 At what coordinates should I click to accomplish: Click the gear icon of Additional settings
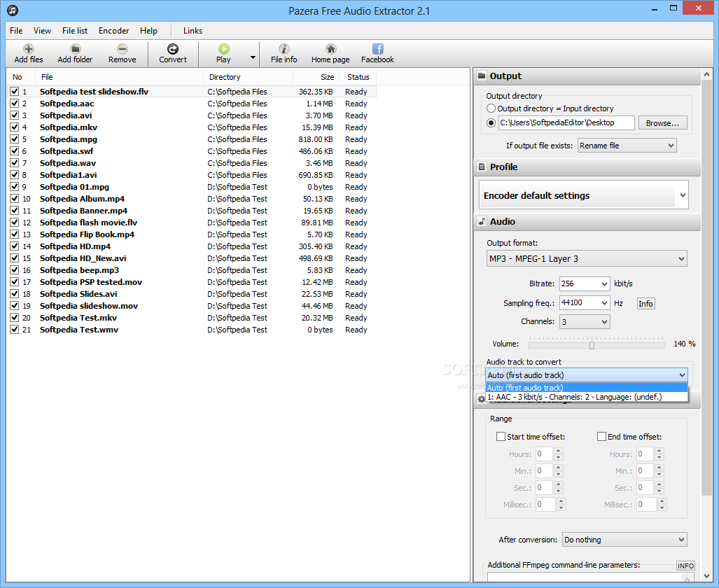[481, 398]
